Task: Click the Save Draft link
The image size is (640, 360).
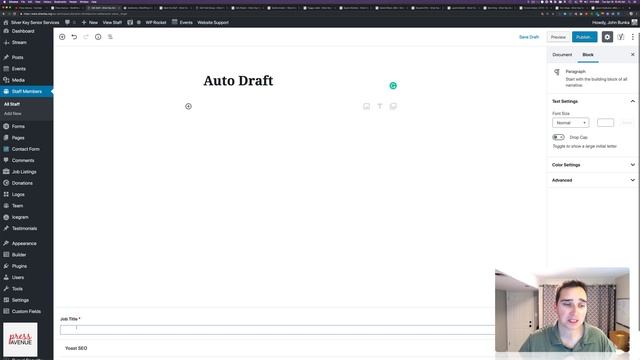Action: pos(529,37)
